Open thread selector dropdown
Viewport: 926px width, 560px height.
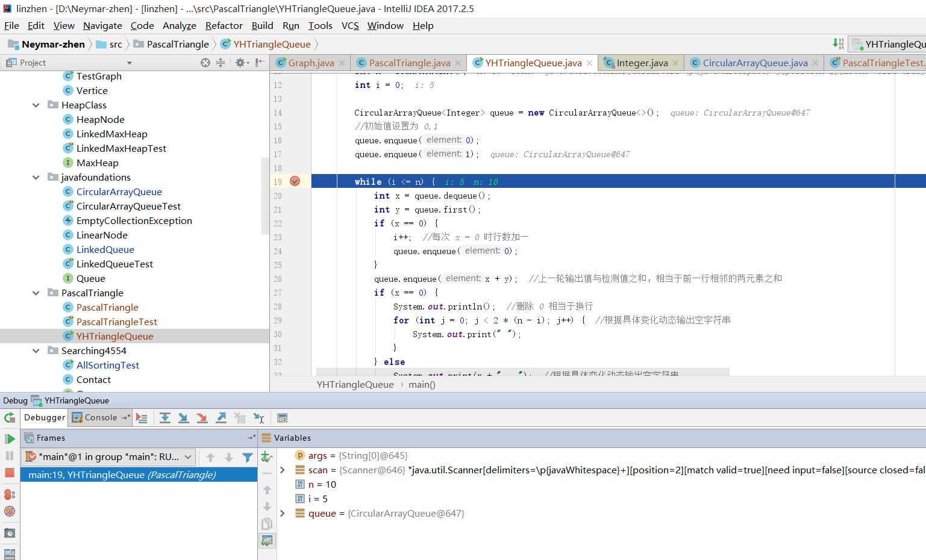tap(109, 457)
